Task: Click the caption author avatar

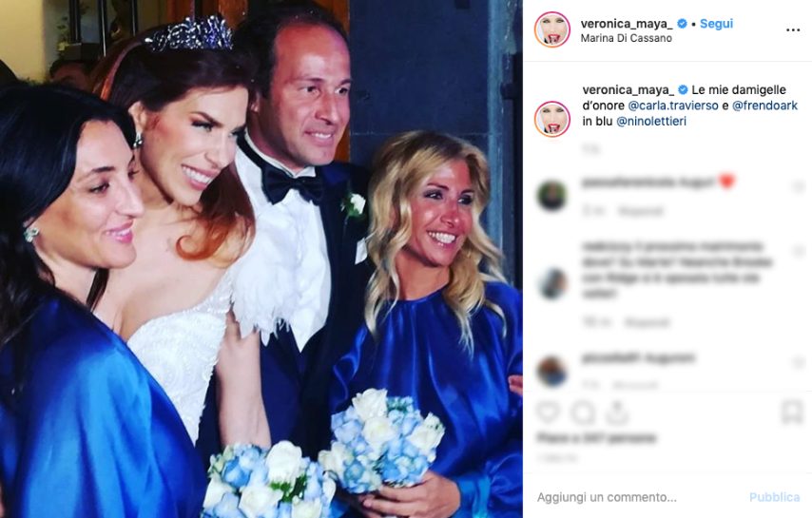Action: pos(552,119)
